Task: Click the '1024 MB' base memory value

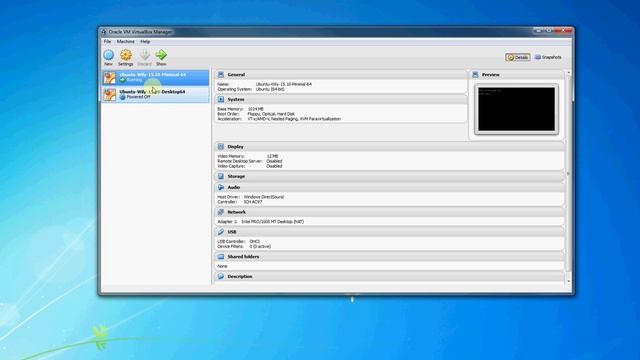Action: click(x=256, y=109)
